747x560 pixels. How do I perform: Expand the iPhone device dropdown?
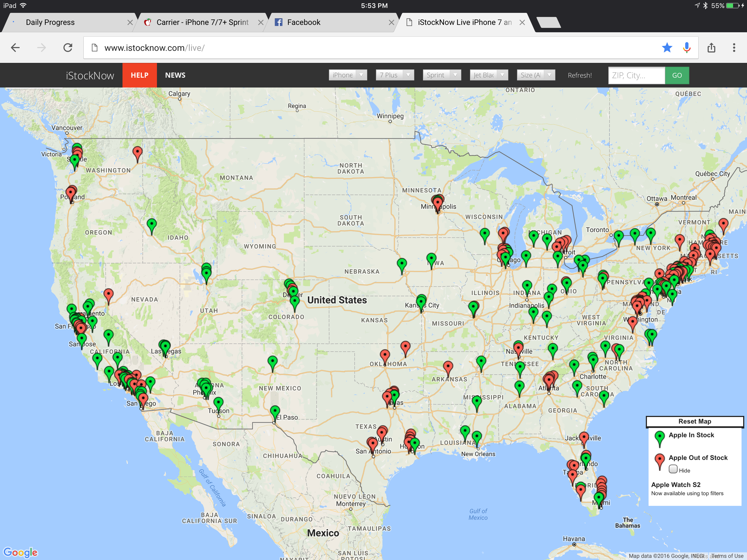point(348,75)
